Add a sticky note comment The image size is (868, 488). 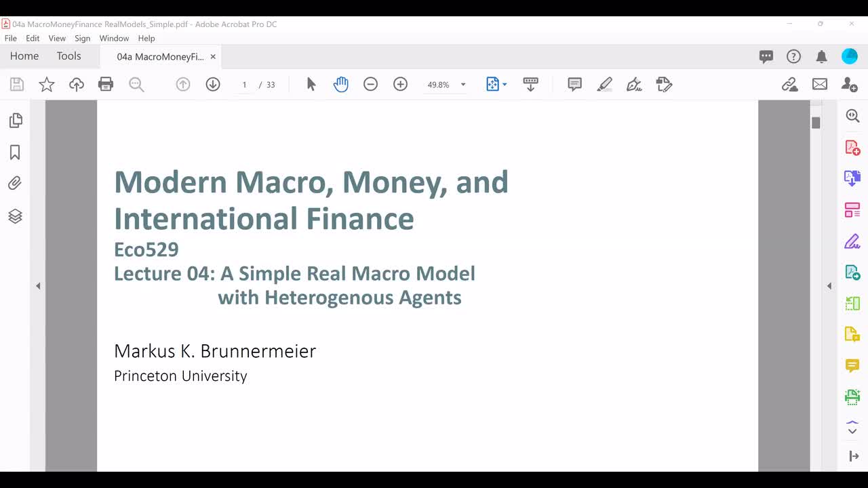coord(574,85)
